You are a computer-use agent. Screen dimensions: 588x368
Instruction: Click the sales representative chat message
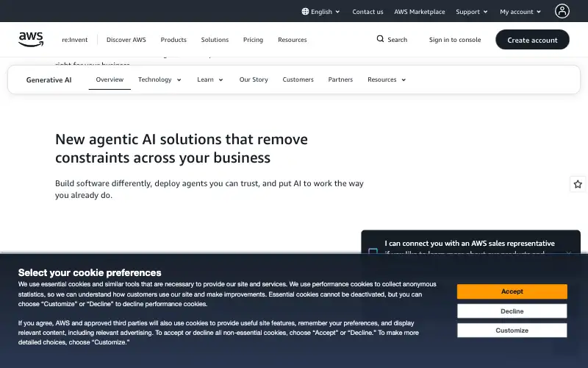[470, 244]
